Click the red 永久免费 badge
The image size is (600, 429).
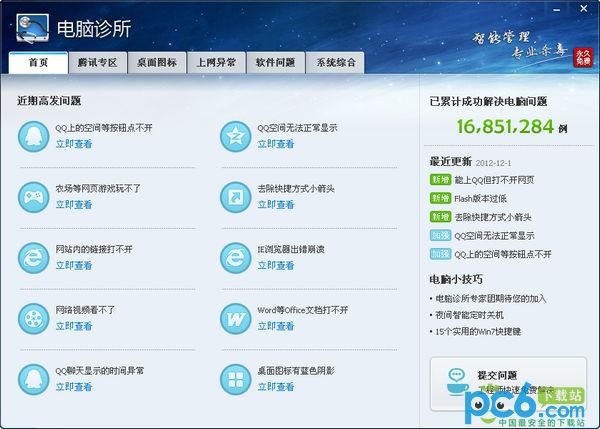point(583,57)
